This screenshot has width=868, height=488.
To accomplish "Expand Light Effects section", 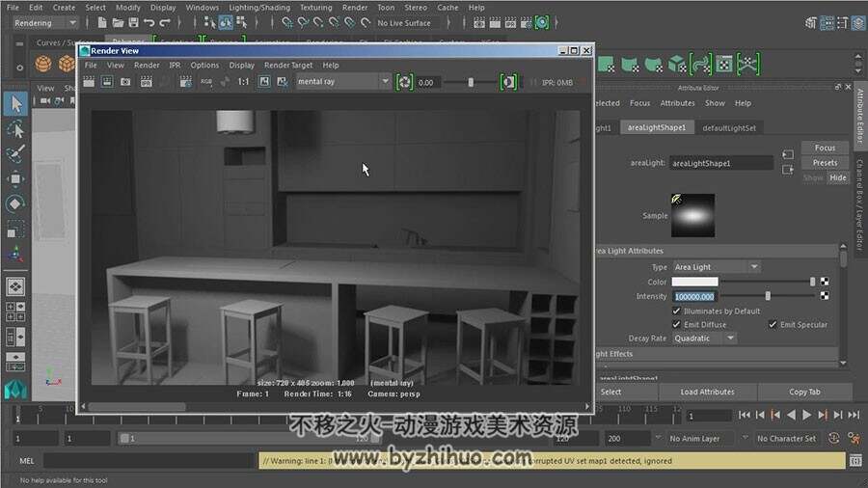I will click(717, 354).
